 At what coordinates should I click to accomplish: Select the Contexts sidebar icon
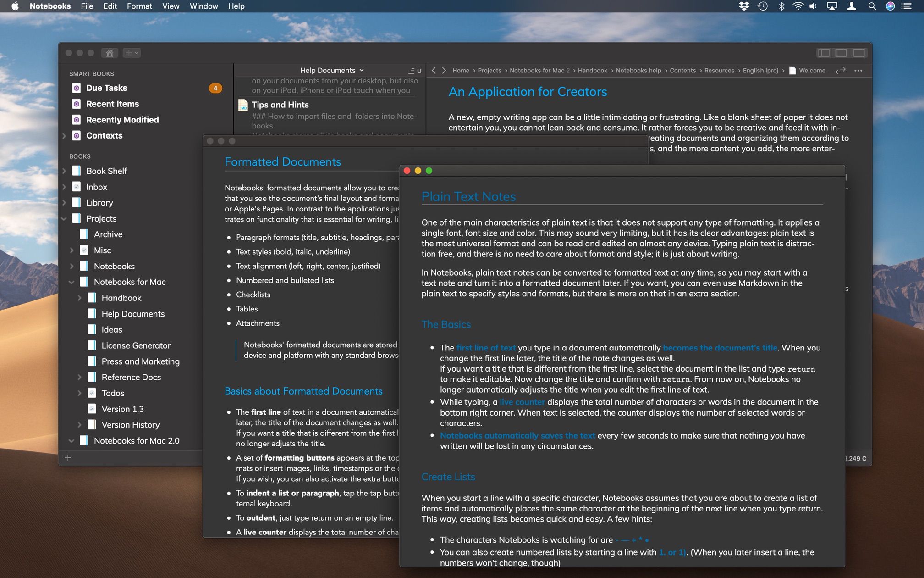click(77, 136)
